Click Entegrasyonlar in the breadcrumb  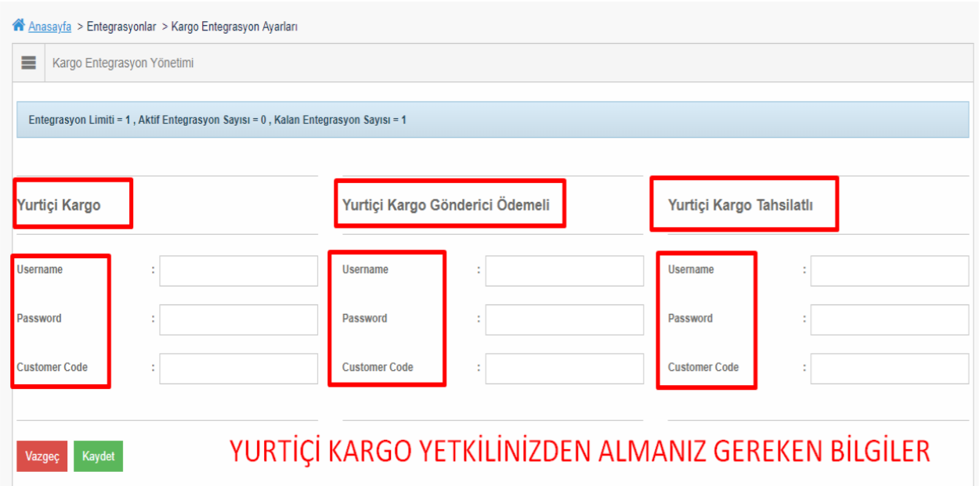[121, 27]
